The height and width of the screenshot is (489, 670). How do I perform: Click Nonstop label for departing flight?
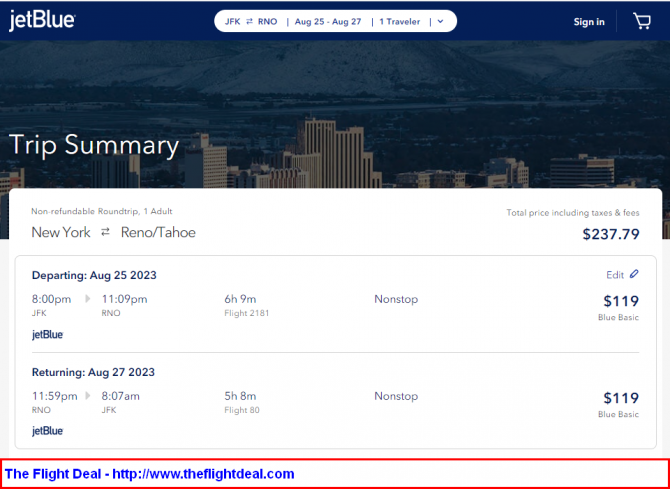pos(396,299)
